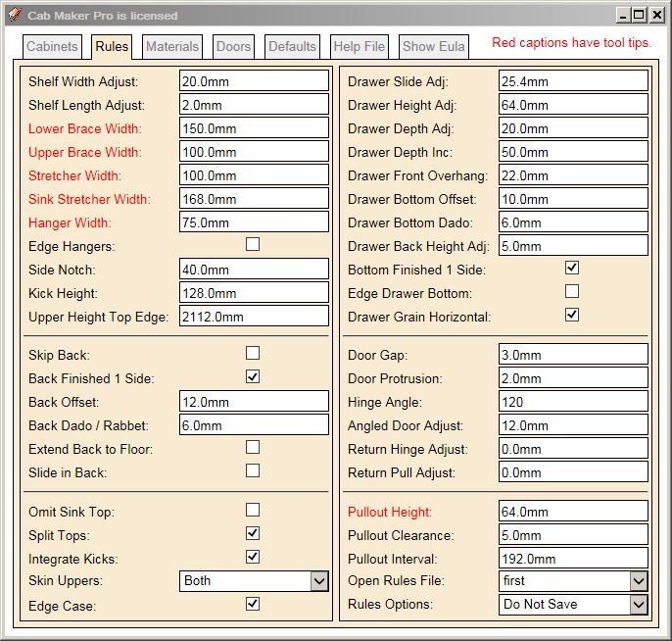This screenshot has height=641, width=672.
Task: Click the Kick Height input field
Action: (x=254, y=293)
